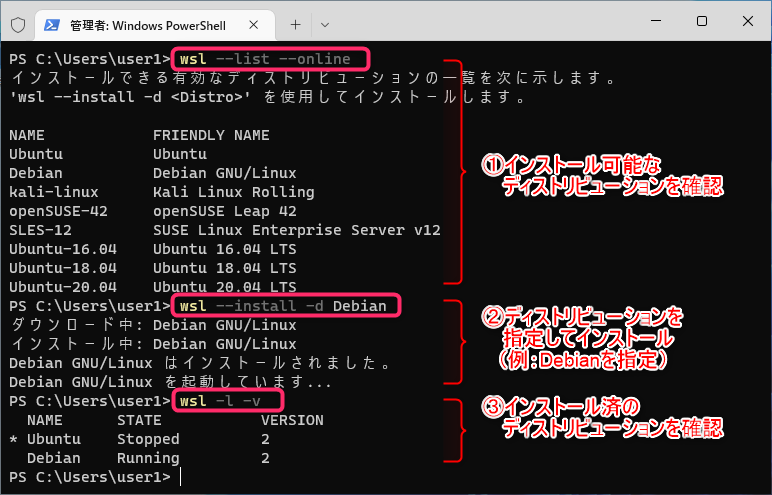Click 'Kali Linux Rolling' friendly name
The image size is (772, 495).
tap(233, 192)
